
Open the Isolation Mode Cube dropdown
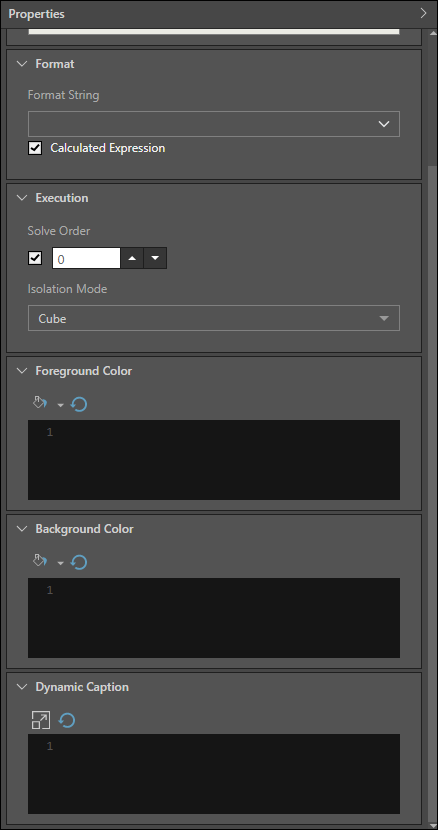coord(214,319)
